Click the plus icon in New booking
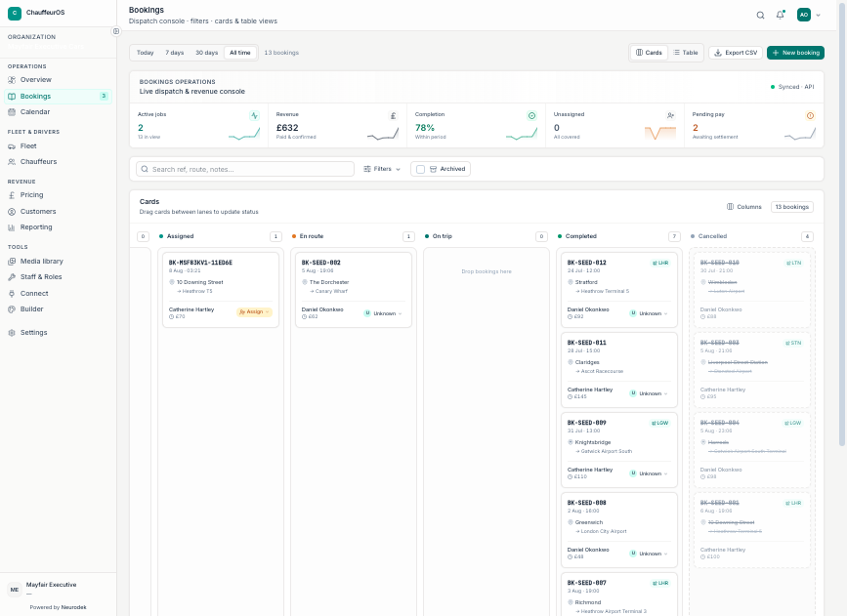This screenshot has width=847, height=616. [x=776, y=53]
